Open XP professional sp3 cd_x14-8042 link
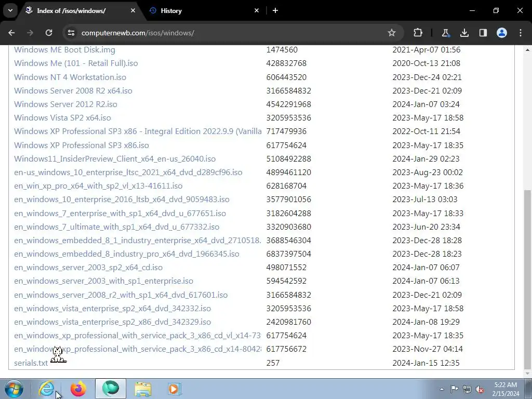The image size is (532, 399). (138, 350)
